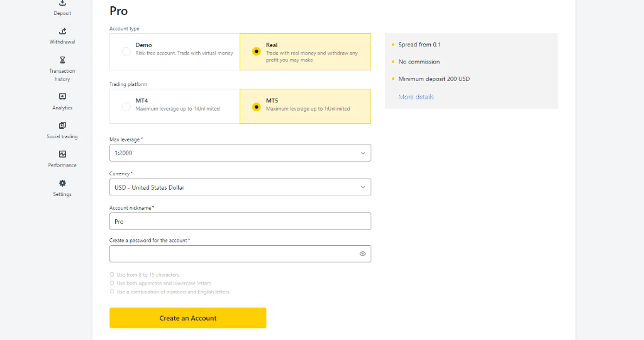Focus the account password input field

pyautogui.click(x=233, y=254)
